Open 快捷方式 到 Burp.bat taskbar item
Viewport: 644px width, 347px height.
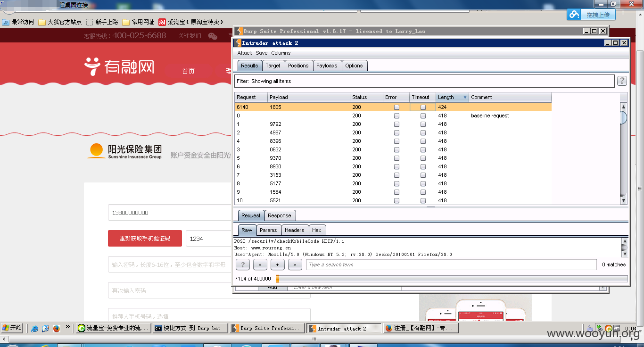pyautogui.click(x=190, y=328)
